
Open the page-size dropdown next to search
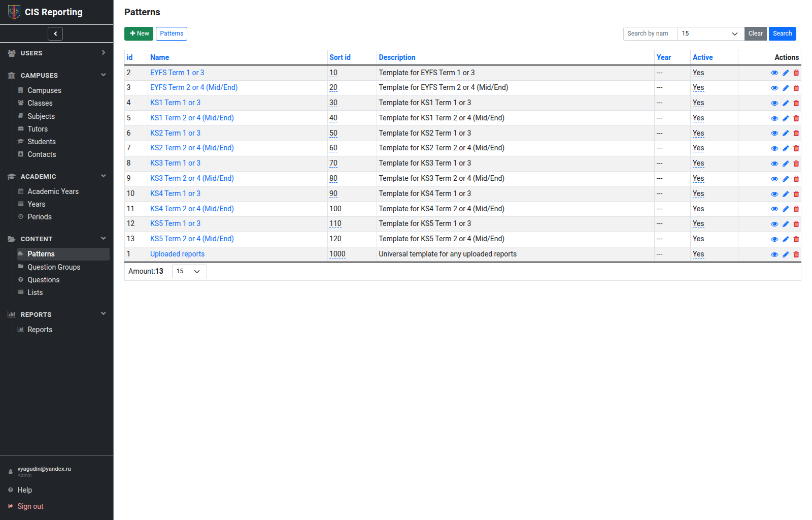[x=710, y=34]
